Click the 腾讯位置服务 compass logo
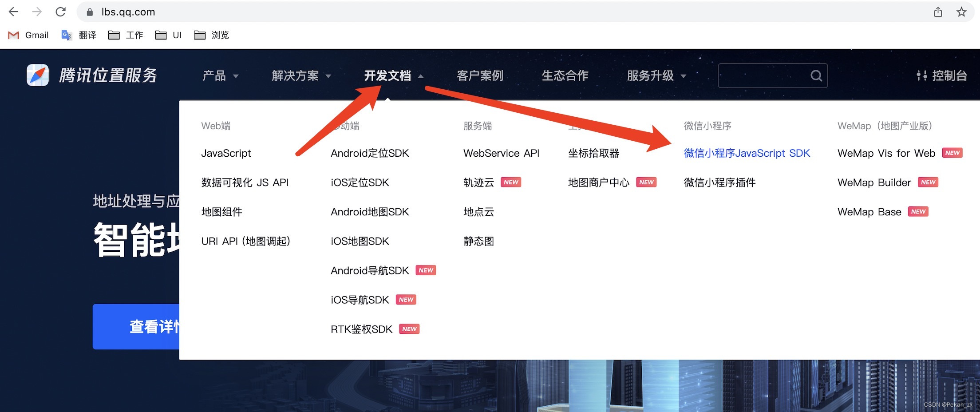980x412 pixels. click(38, 75)
